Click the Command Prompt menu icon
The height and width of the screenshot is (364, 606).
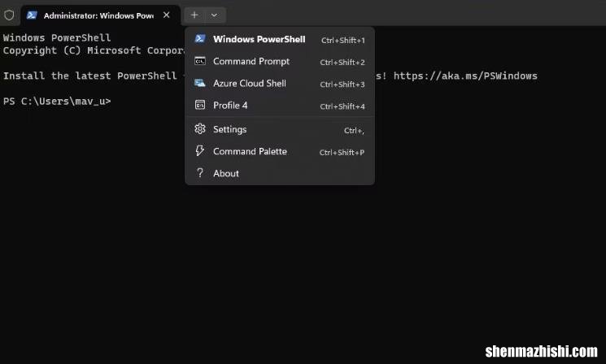(200, 61)
